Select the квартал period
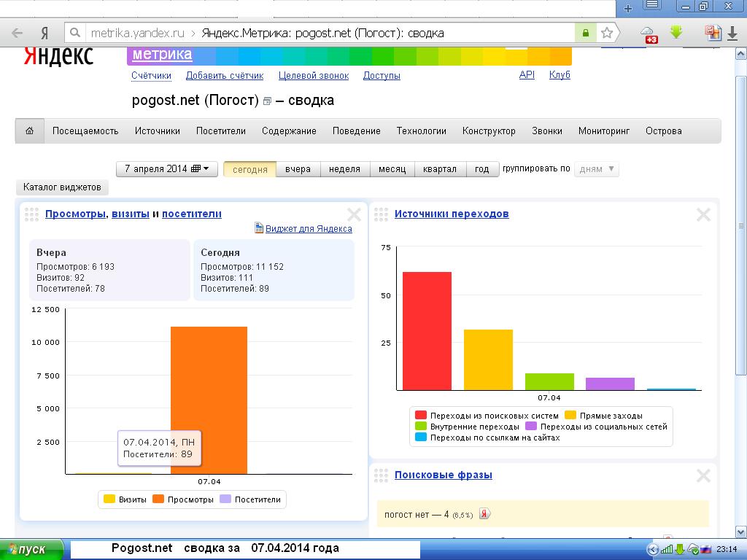The height and width of the screenshot is (560, 747). pos(440,169)
